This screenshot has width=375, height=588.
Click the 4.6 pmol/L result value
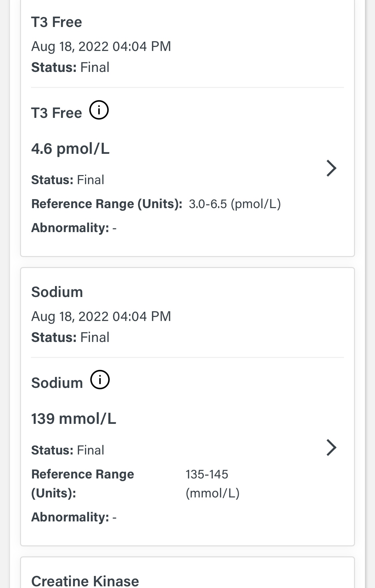tap(70, 148)
